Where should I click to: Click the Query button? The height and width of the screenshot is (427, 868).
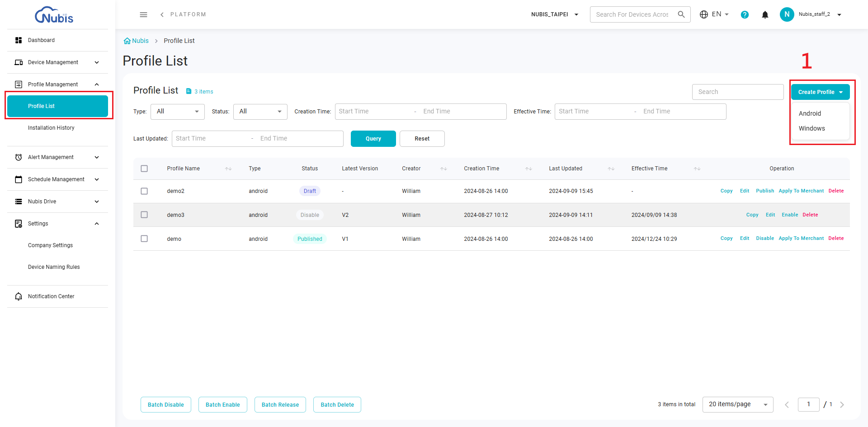[373, 139]
